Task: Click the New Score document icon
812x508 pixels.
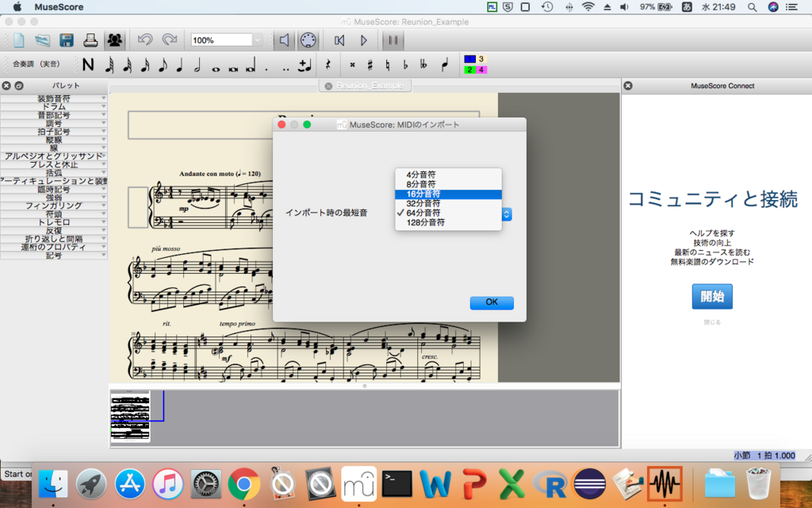Action: click(19, 40)
